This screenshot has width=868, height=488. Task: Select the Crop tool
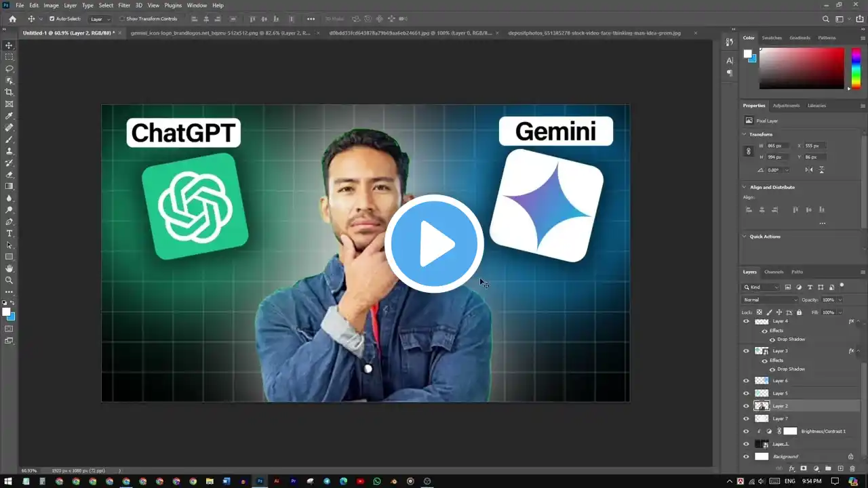pos(9,92)
